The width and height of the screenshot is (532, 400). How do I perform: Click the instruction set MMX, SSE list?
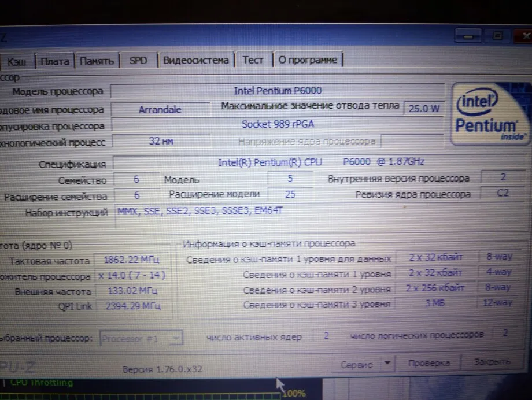(199, 211)
